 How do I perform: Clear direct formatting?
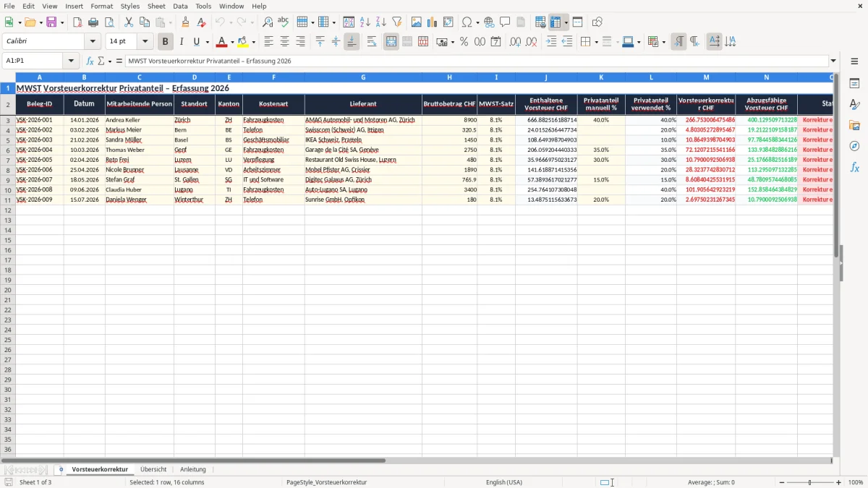[202, 22]
